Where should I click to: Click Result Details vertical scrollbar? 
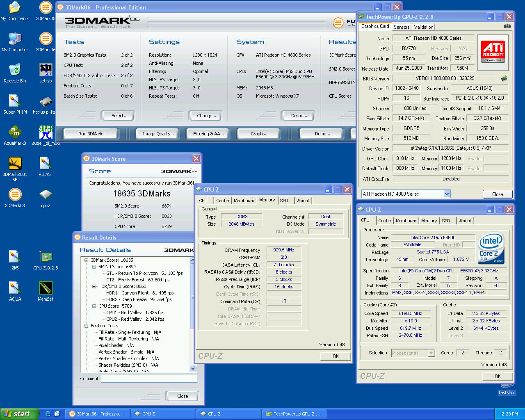tap(193, 315)
